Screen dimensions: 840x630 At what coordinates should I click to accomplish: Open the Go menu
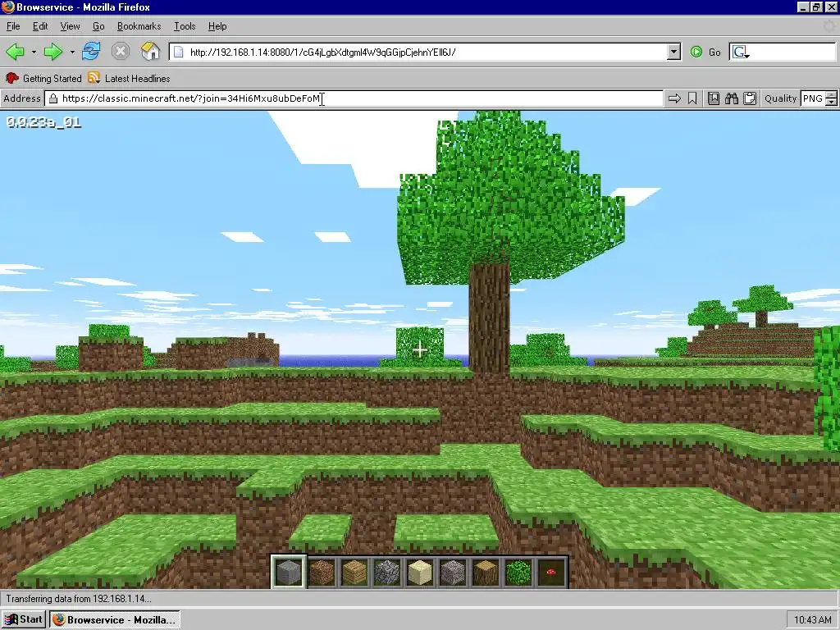pos(98,26)
